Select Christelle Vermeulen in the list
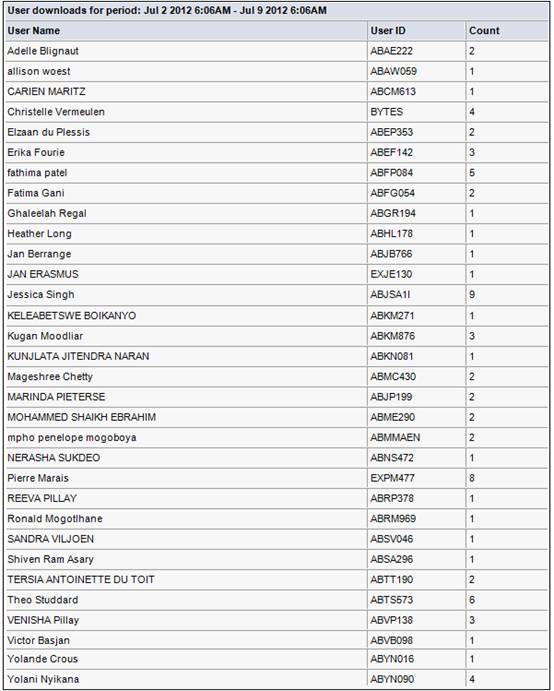 coord(56,112)
